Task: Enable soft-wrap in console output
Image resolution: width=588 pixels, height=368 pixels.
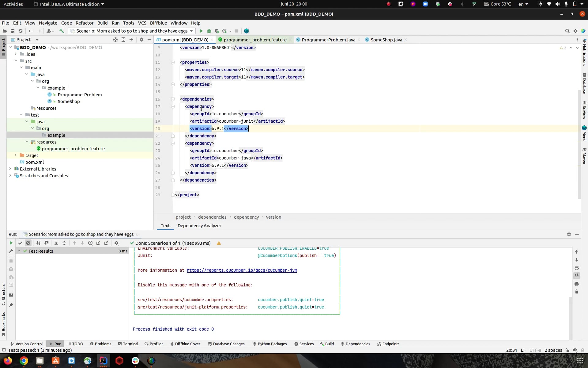Action: (x=577, y=268)
